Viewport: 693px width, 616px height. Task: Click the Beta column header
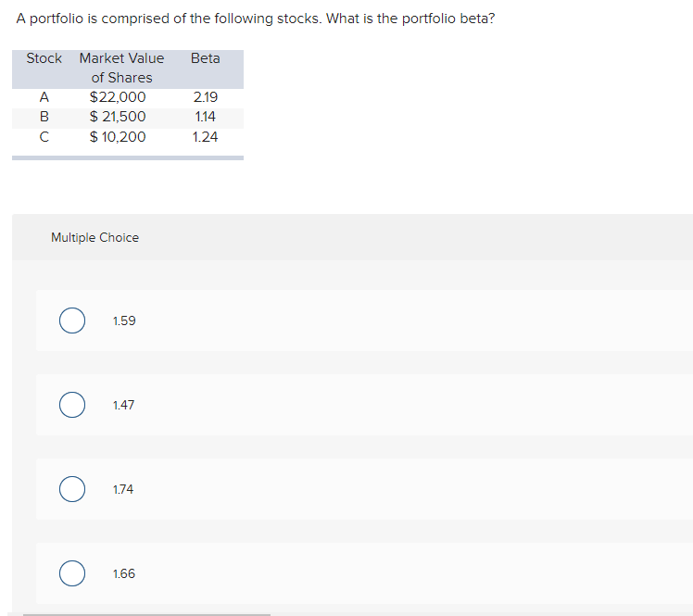[x=205, y=58]
